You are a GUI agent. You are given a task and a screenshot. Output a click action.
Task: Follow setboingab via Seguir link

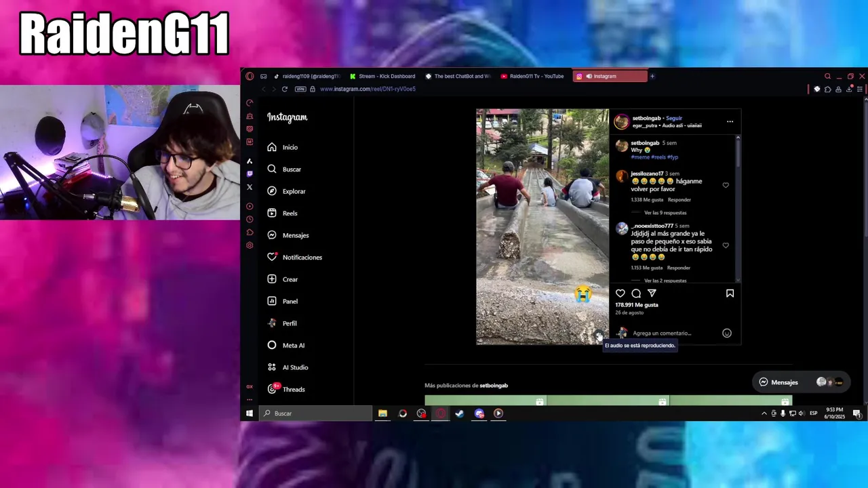pyautogui.click(x=674, y=118)
